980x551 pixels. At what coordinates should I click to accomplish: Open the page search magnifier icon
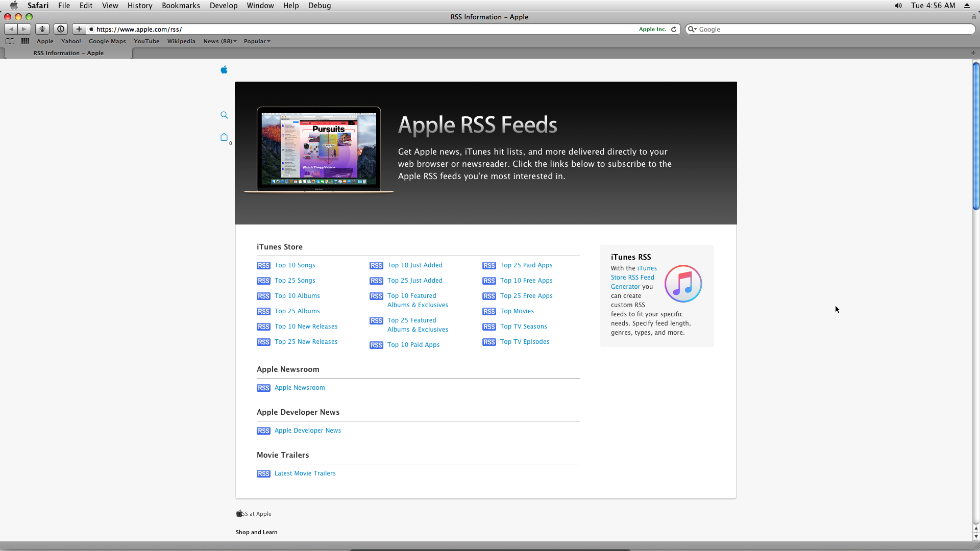coord(224,115)
